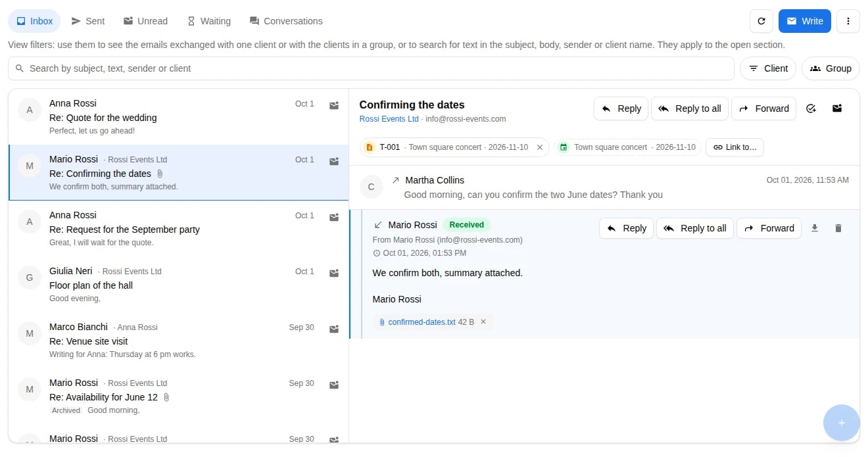Expand Martha Collins' collapsed message
Viewport: 868px width, 457px height.
604,187
